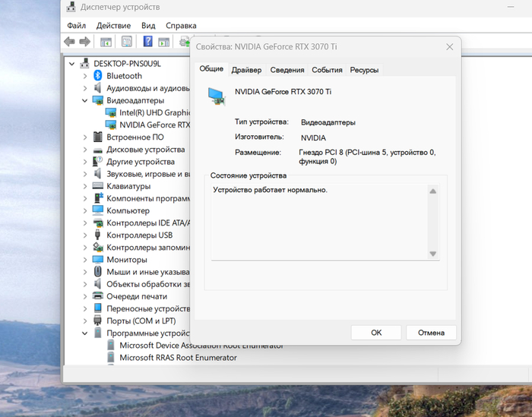Click the Device Manager title bar icon
532x417 pixels.
[71, 7]
